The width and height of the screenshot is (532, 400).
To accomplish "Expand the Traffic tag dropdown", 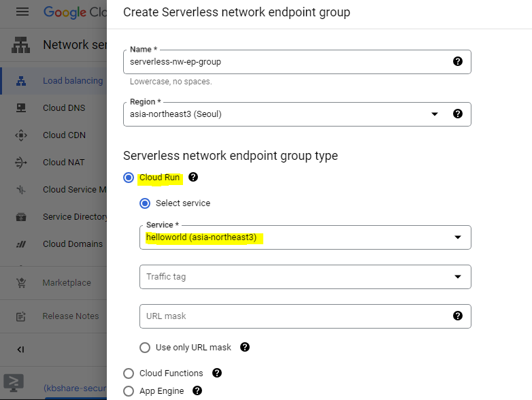I will click(x=305, y=277).
